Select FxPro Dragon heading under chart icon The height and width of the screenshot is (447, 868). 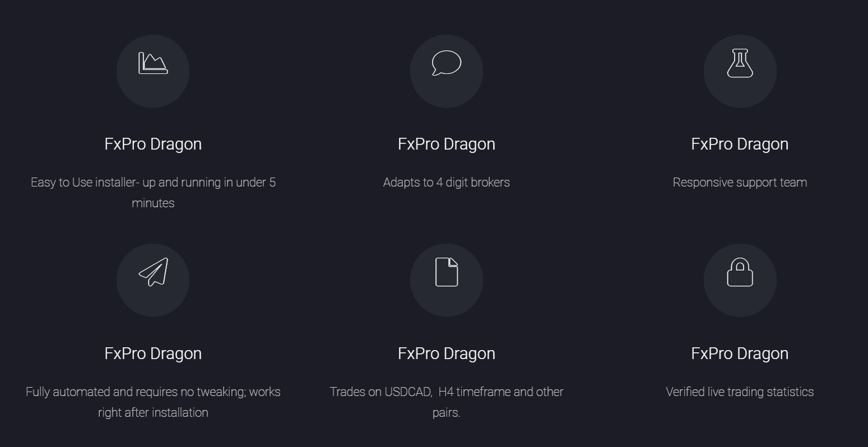pyautogui.click(x=153, y=144)
